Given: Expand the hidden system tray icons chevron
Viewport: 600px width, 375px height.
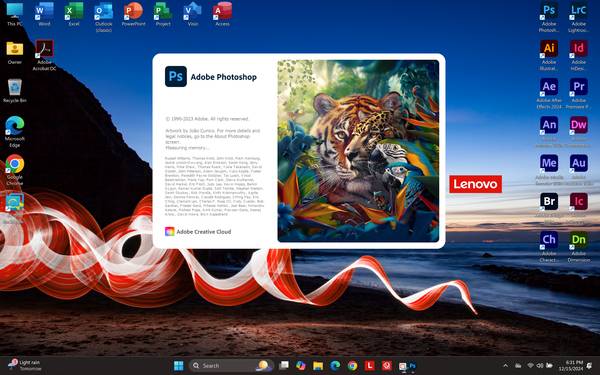Looking at the screenshot, I should pos(505,366).
